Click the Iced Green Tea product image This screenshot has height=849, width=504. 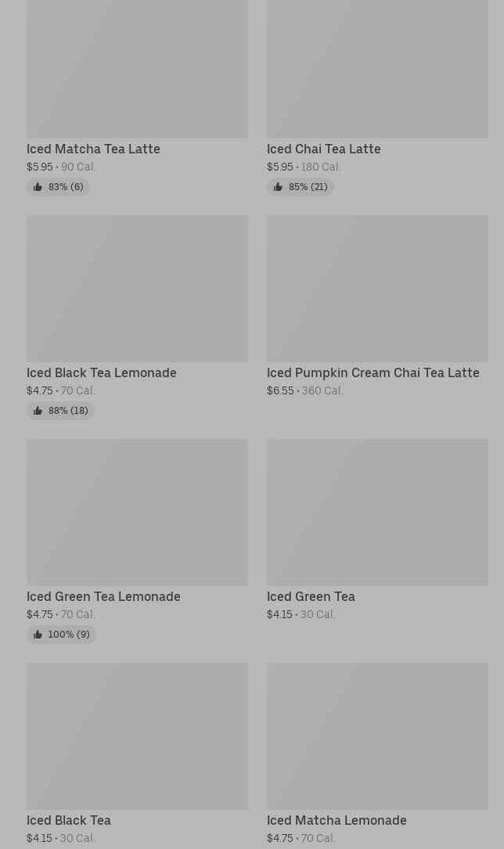(377, 512)
